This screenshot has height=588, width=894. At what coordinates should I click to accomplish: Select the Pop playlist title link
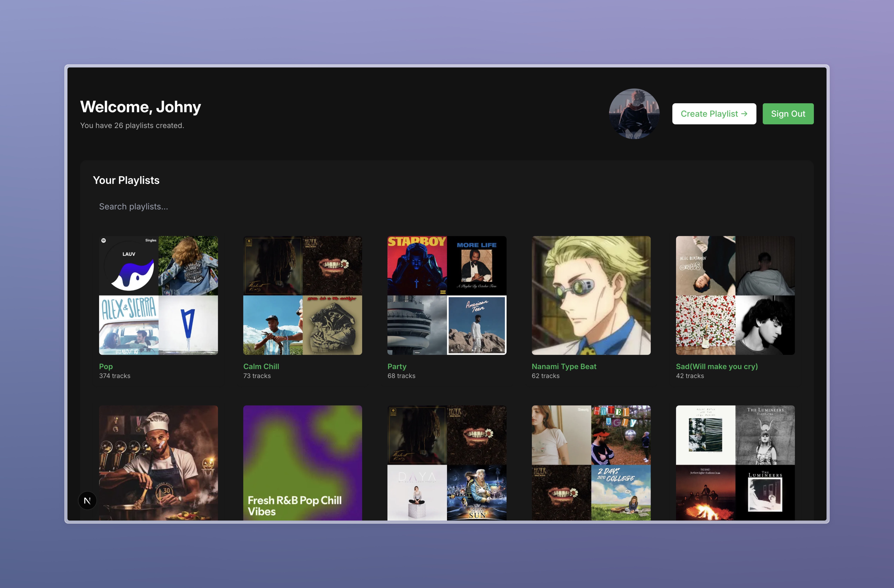tap(106, 367)
